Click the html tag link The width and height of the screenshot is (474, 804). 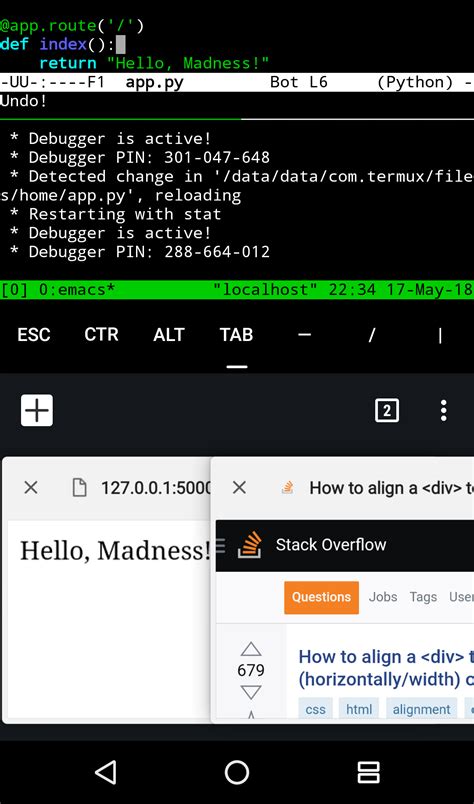click(359, 709)
